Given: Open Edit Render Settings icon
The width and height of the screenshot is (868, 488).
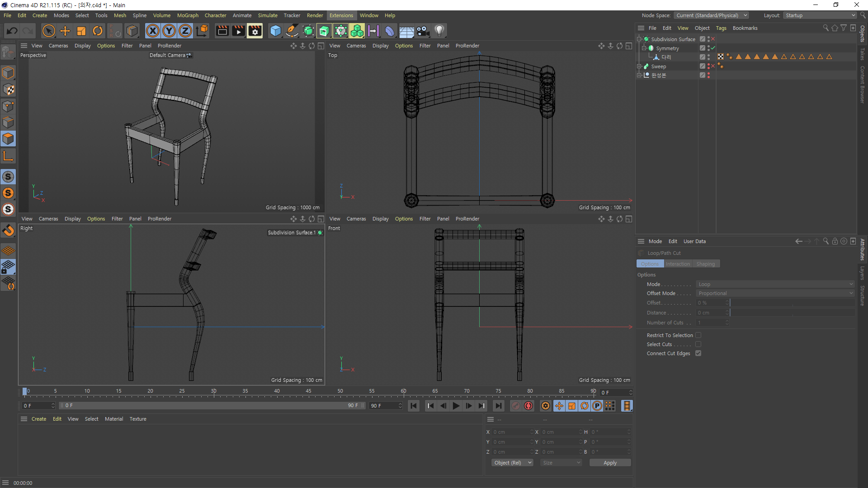Looking at the screenshot, I should [x=255, y=31].
